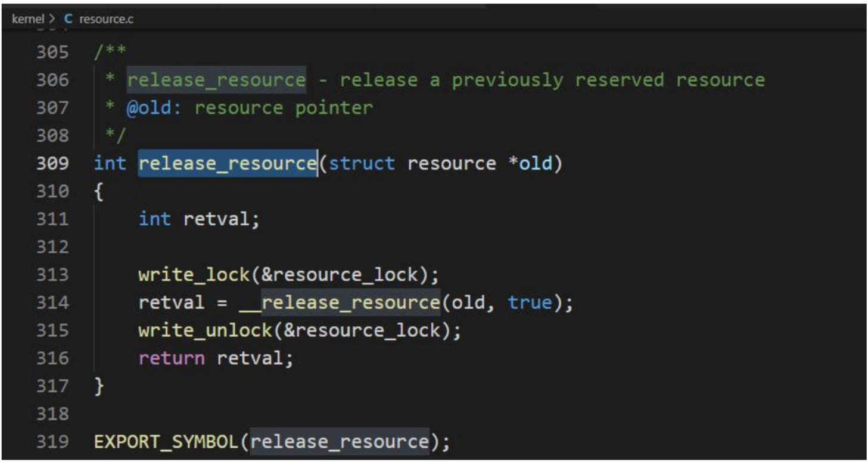The height and width of the screenshot is (462, 868).
Task: Click the breadcrumb separator chevron after kernel
Action: click(x=52, y=19)
